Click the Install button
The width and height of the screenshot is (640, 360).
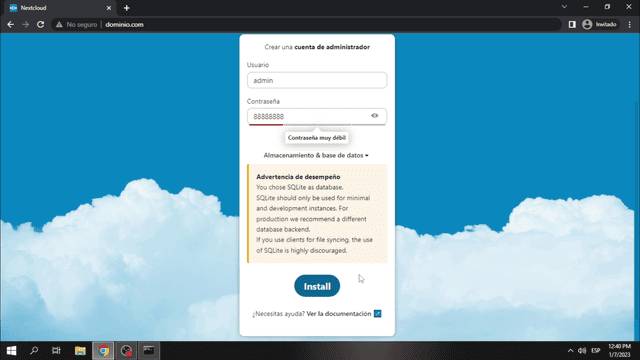[317, 286]
